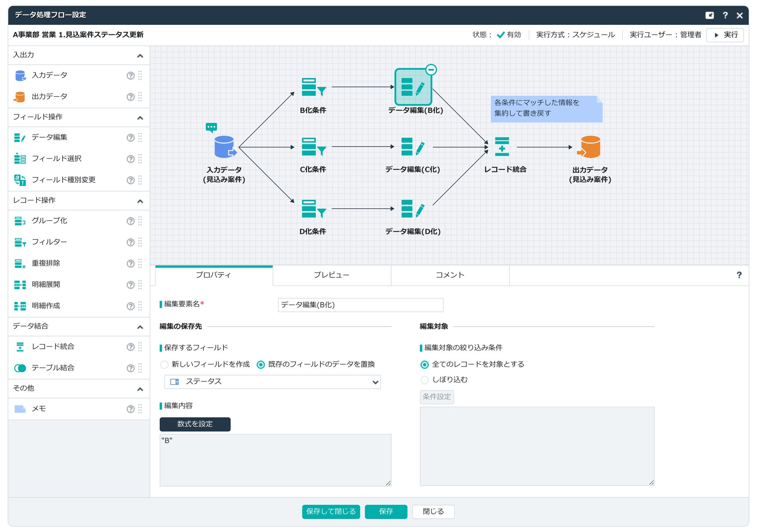Collapse the レコード操作 section chevron
This screenshot has width=757, height=532.
(140, 201)
